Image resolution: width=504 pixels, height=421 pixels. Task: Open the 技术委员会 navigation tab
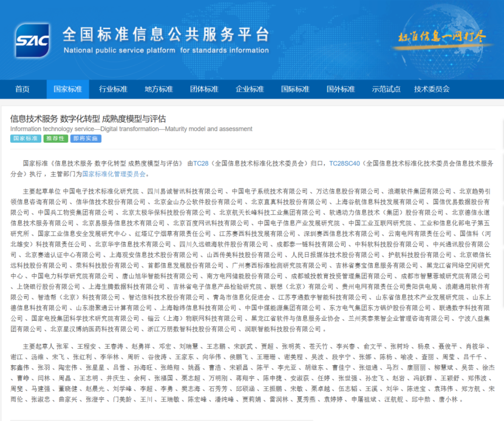point(432,89)
